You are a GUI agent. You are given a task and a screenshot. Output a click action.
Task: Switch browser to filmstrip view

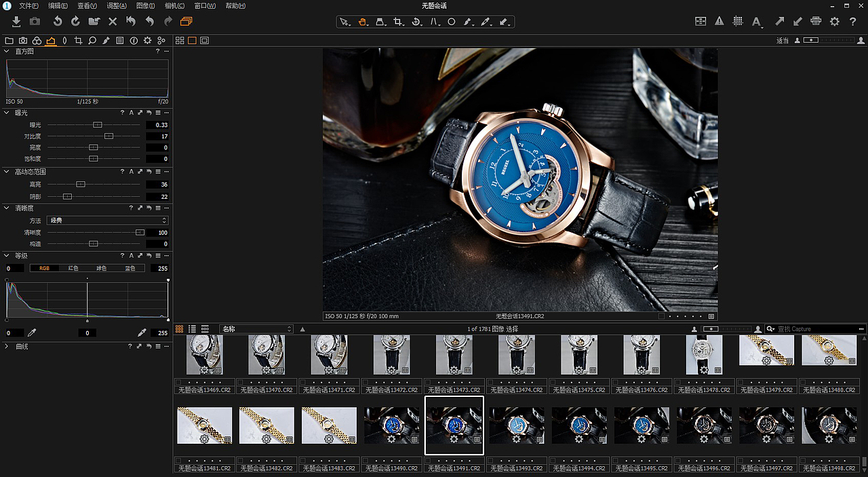pos(205,328)
